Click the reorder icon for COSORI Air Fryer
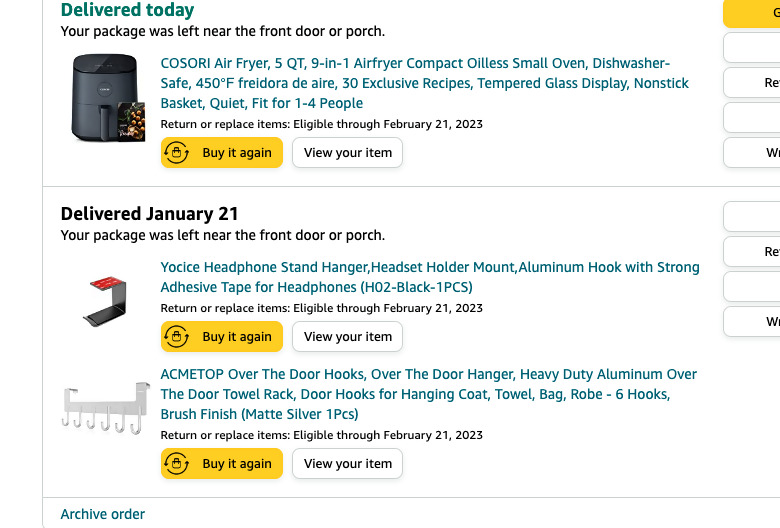 pos(177,153)
